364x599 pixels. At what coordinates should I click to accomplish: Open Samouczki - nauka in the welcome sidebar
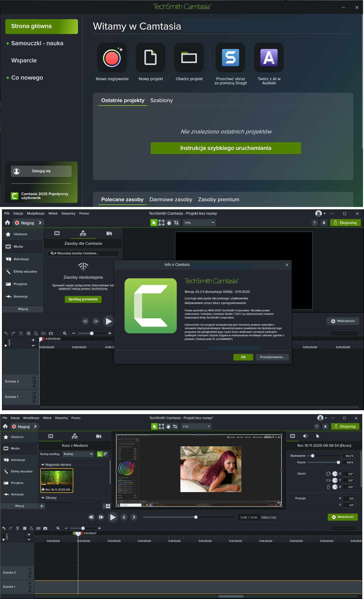click(37, 43)
